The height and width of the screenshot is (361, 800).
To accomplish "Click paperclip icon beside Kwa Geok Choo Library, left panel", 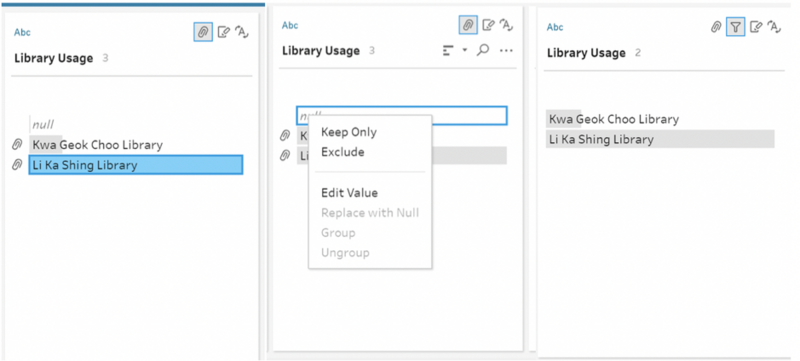I will (x=17, y=145).
